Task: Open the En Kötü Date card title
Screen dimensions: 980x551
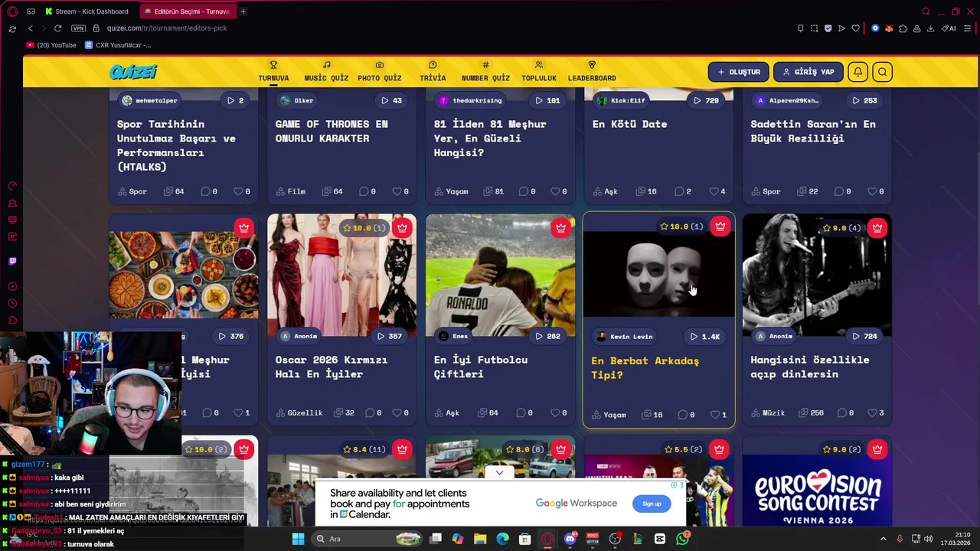Action: point(629,124)
